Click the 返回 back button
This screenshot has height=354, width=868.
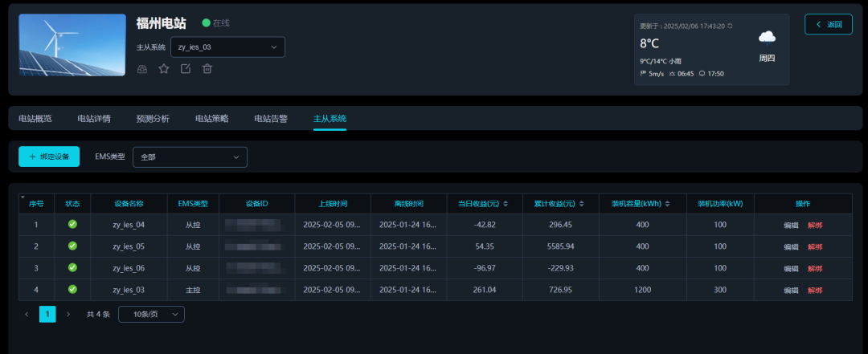(x=828, y=24)
